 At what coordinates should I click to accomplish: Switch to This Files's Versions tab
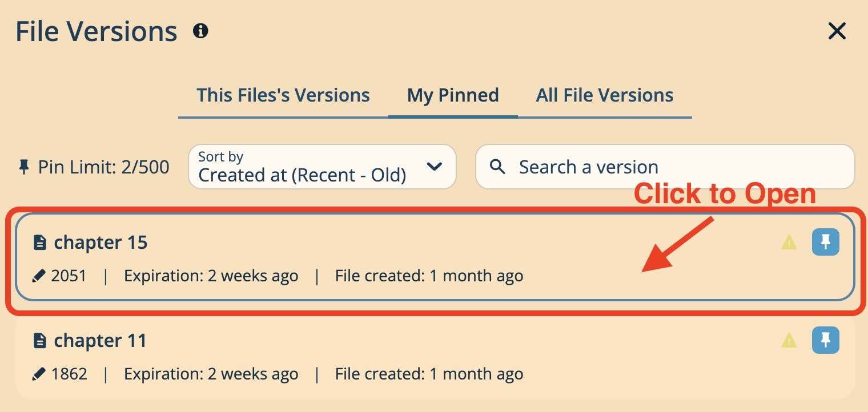283,95
